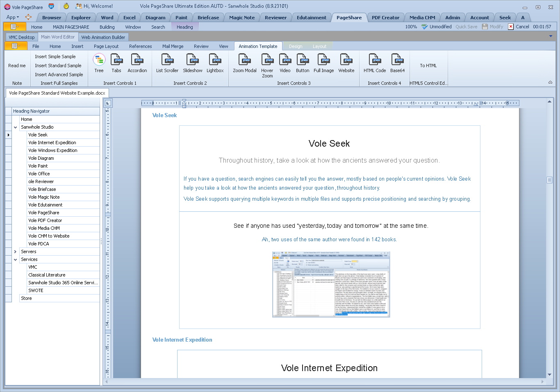
Task: Insert a Video control
Action: [285, 63]
